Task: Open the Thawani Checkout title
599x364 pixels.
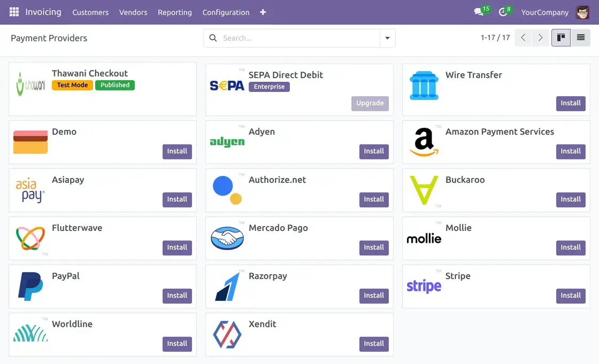Action: point(90,73)
